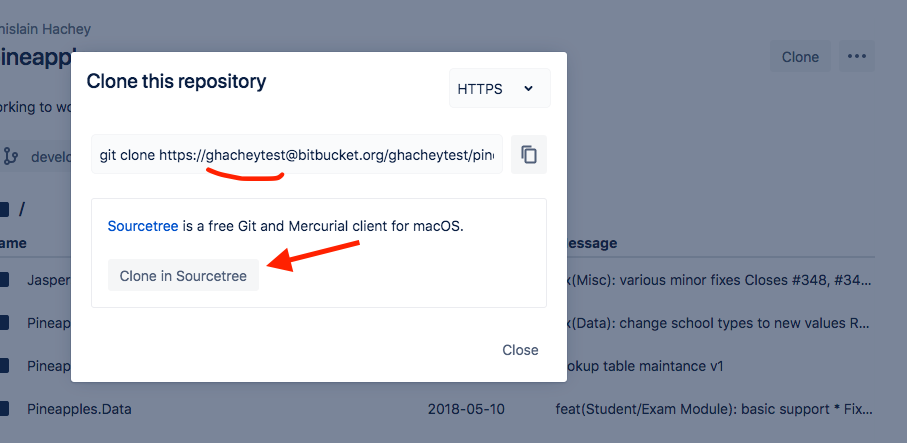Close the Clone this repository dialog
The image size is (907, 443).
pyautogui.click(x=520, y=350)
